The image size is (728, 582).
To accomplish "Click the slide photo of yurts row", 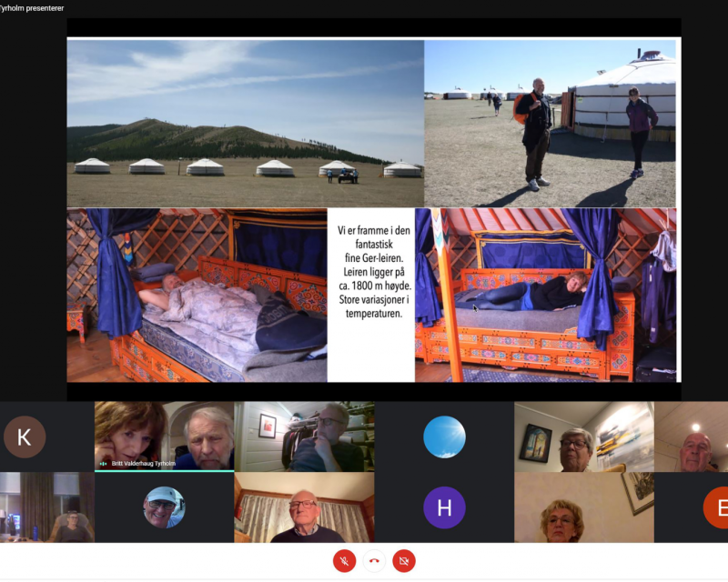I will point(245,123).
